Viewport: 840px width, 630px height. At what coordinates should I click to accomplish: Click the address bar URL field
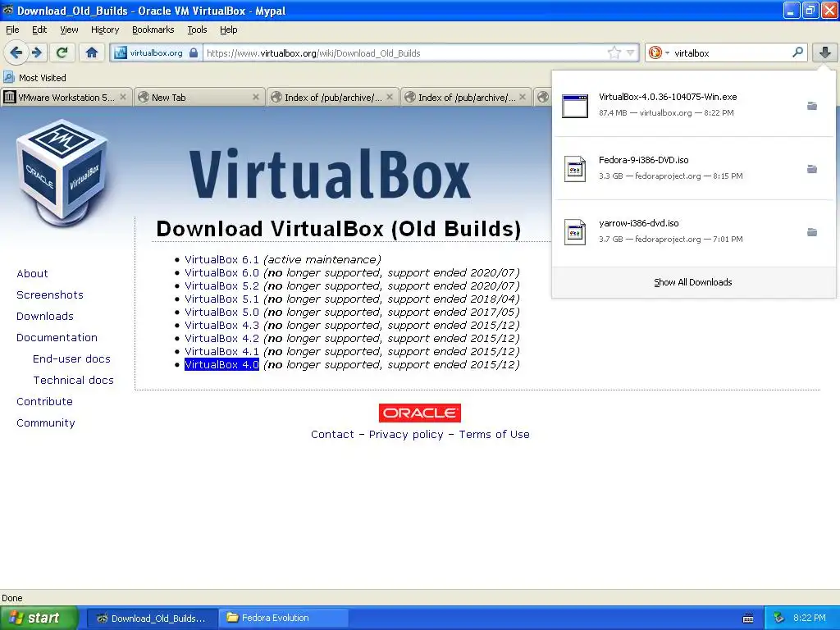405,53
